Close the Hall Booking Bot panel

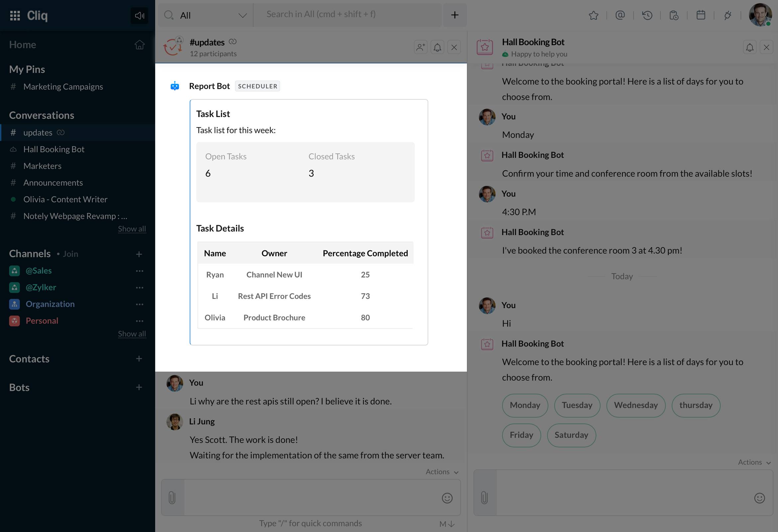coord(766,47)
